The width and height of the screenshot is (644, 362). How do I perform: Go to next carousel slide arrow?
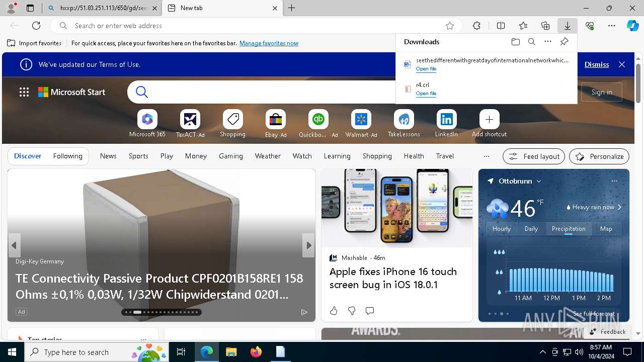point(309,245)
